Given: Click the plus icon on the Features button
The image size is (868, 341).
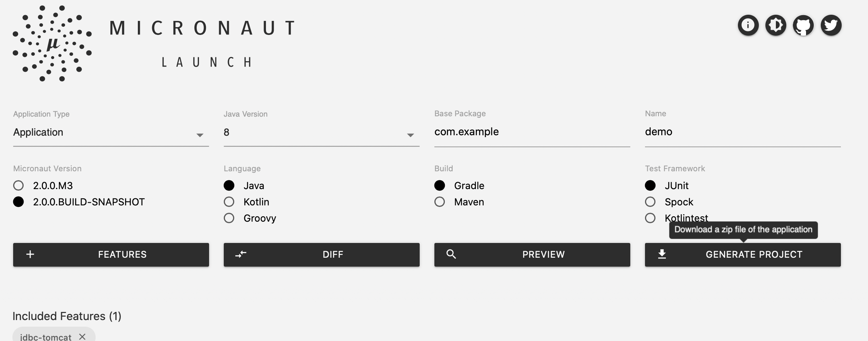Looking at the screenshot, I should [29, 255].
